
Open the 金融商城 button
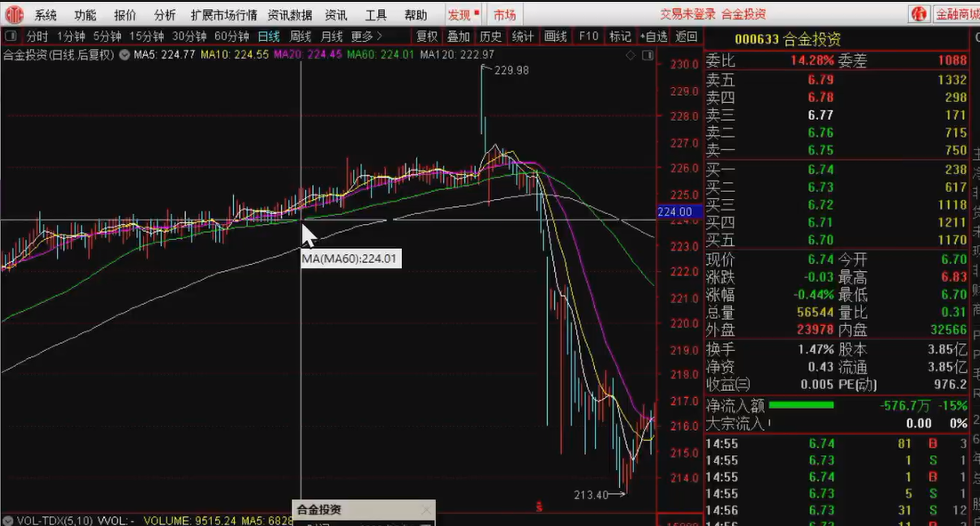click(x=954, y=14)
